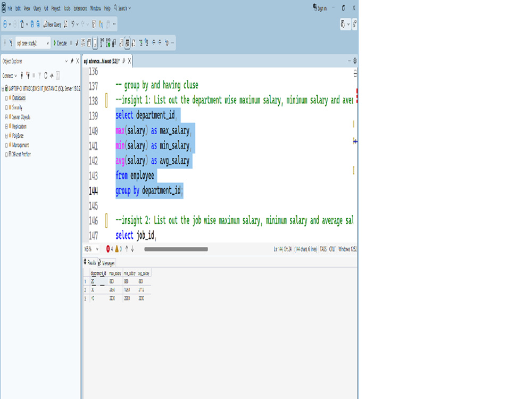Screen dimensions: 532x399
Task: Click the Find in Files icon
Action: pos(101,24)
